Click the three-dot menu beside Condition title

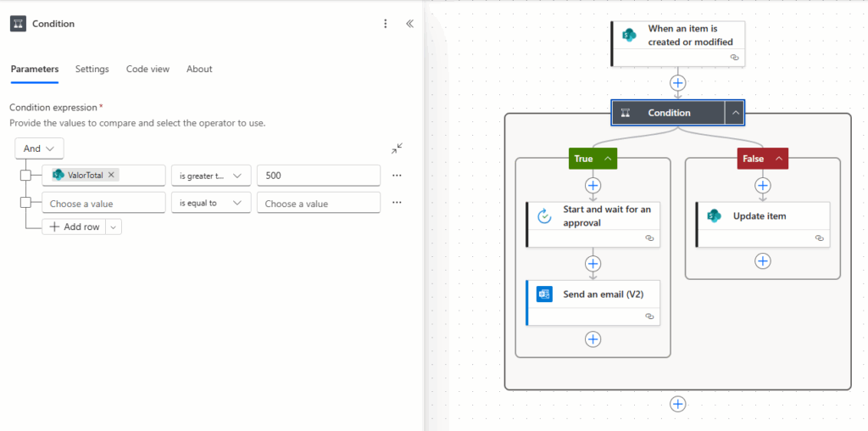point(386,24)
